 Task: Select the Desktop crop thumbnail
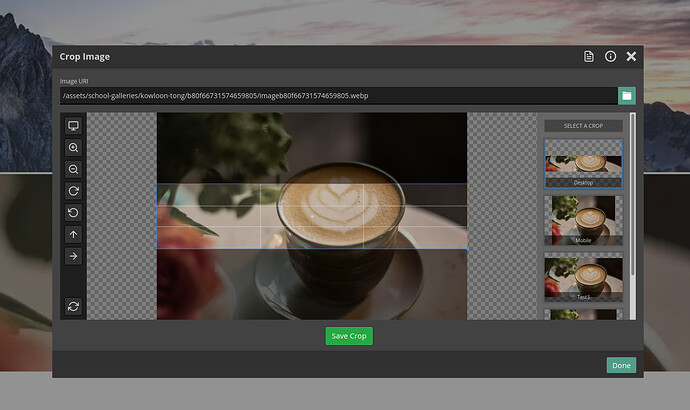(584, 164)
